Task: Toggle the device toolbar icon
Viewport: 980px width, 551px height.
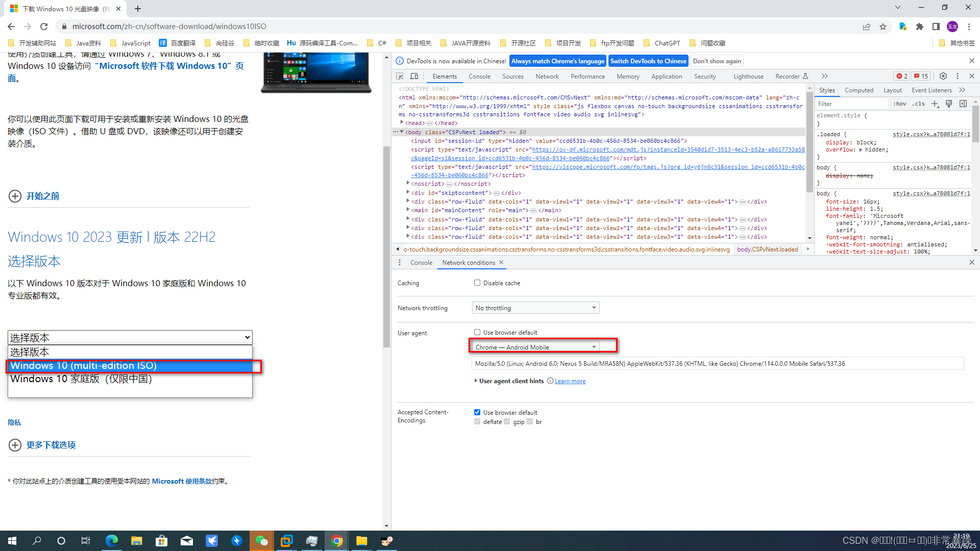Action: 414,77
